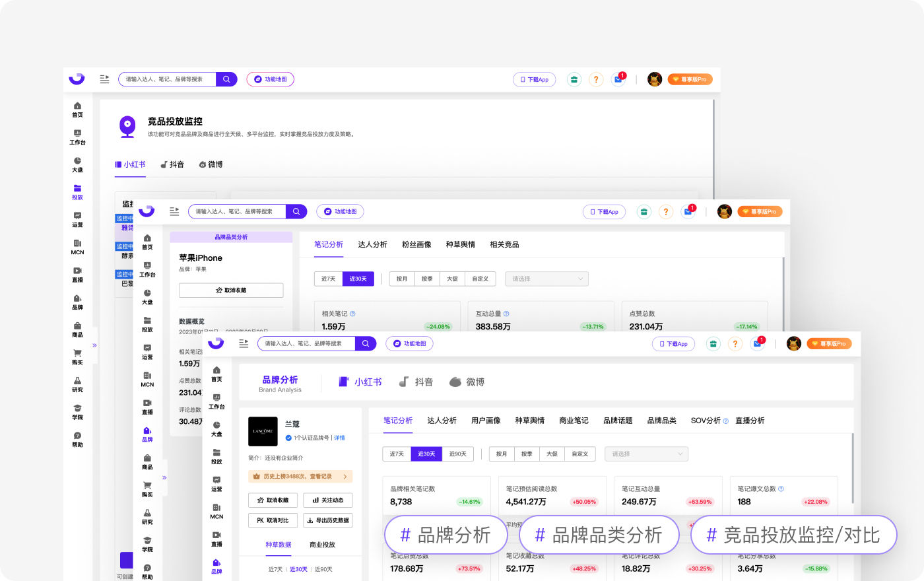Viewport: 924px width, 581px height.
Task: Click the 详情 link under 兰蔻
Action: 339,438
